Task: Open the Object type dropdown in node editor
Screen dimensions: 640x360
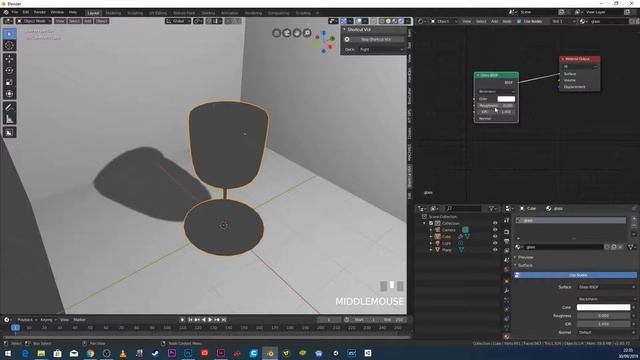Action: click(x=443, y=21)
